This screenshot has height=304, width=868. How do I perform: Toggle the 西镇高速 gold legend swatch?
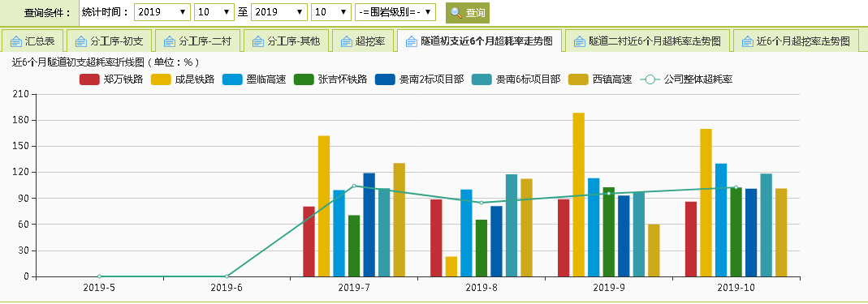coord(578,79)
